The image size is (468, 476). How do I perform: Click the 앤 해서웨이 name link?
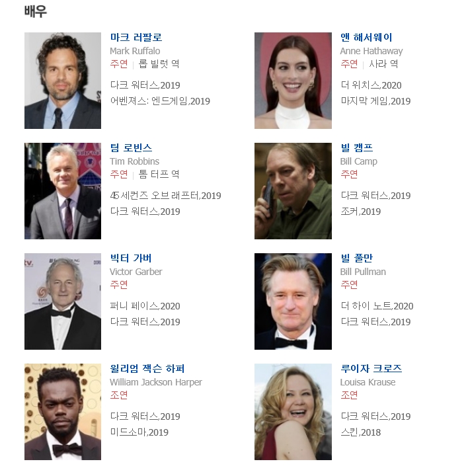tap(366, 37)
